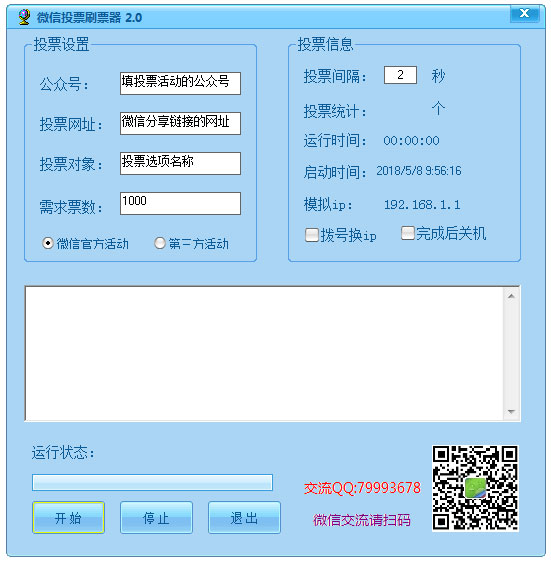The image size is (551, 563).
Task: Click the log area scroll down arrow
Action: coord(512,411)
